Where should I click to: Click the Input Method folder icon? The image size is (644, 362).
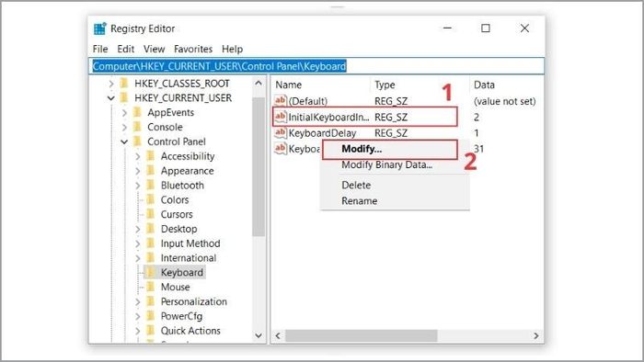(x=151, y=243)
